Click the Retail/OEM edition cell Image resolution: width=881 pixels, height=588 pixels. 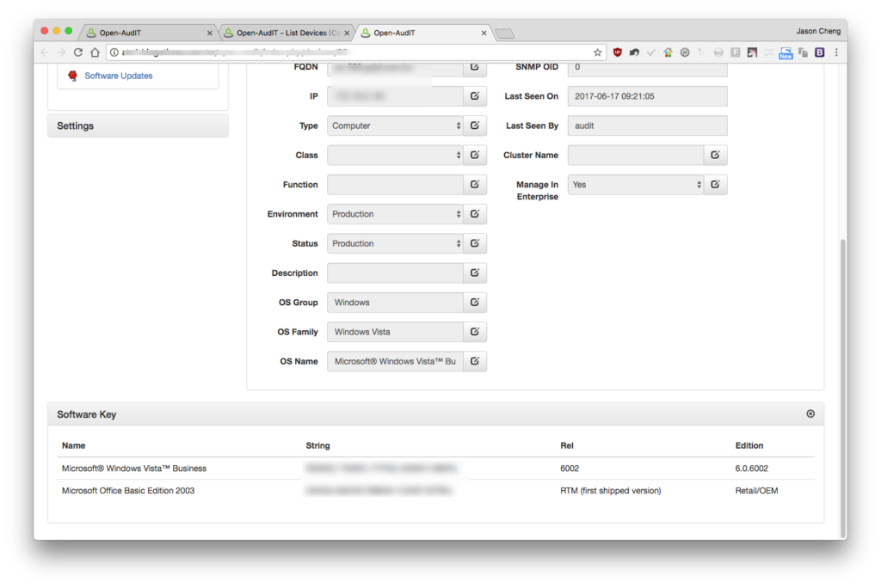pos(756,491)
